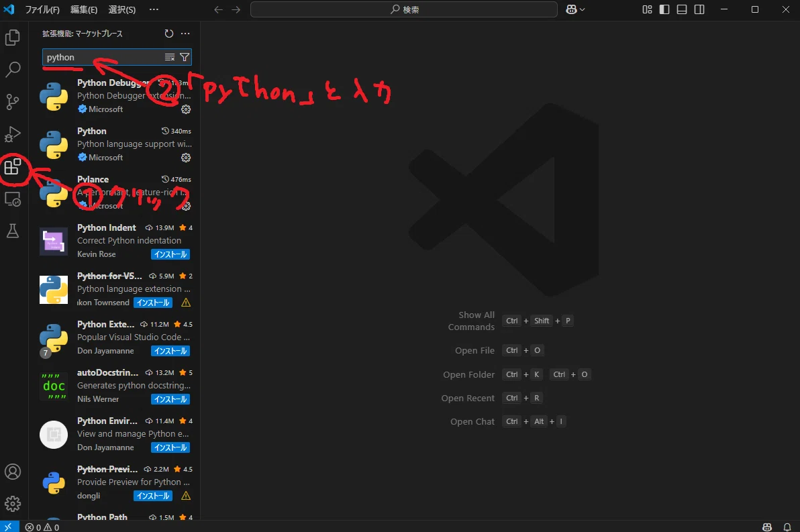Screen dimensions: 800x532
Task: Open the Copilot chat icon
Action: [x=571, y=9]
